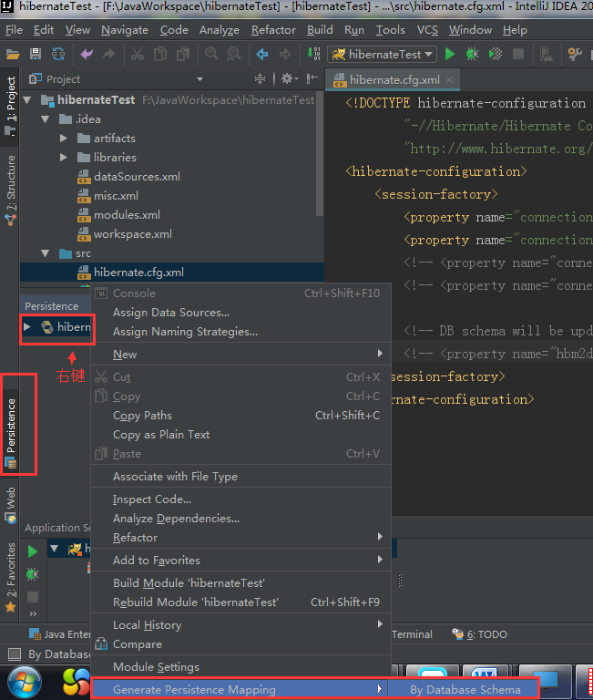Screen dimensions: 593x700
Task: Click the Paste toolbar icon
Action: tap(183, 54)
